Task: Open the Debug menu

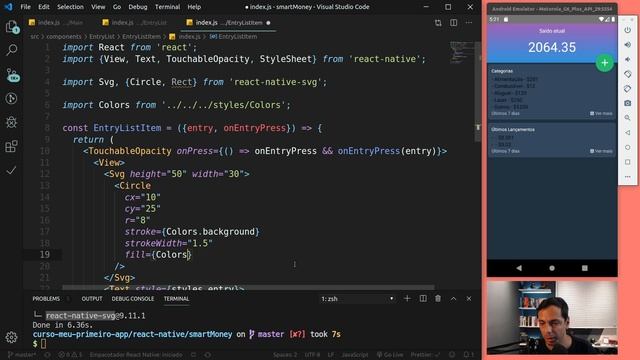Action: (138, 7)
